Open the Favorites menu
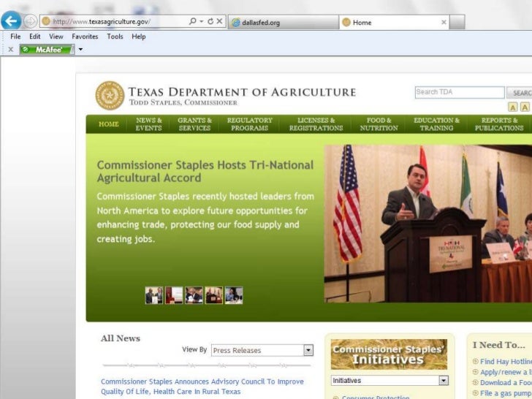532x399 pixels. pyautogui.click(x=85, y=37)
